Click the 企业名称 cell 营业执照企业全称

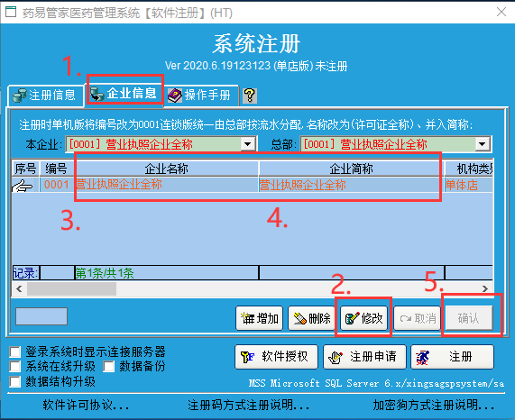click(167, 185)
